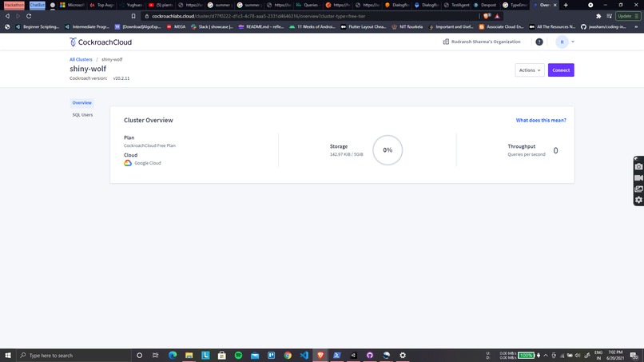Image resolution: width=644 pixels, height=362 pixels.
Task: Open the Windows Start menu
Action: (8, 356)
